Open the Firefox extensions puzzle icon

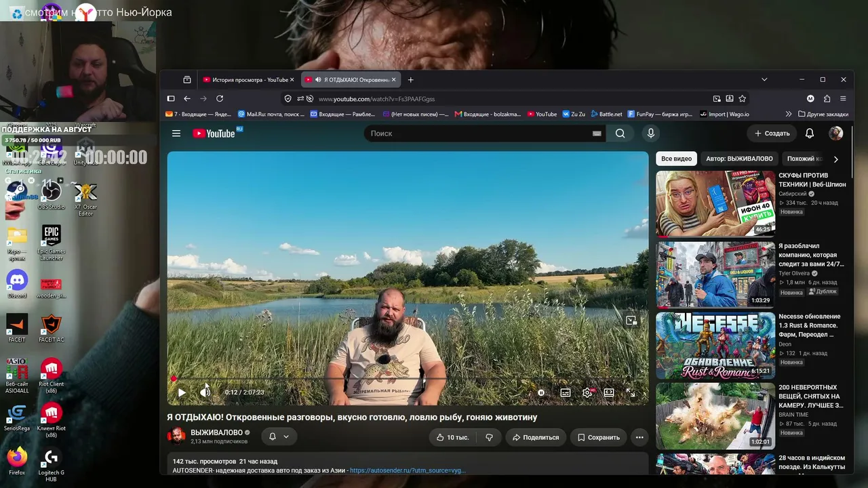[x=827, y=98]
